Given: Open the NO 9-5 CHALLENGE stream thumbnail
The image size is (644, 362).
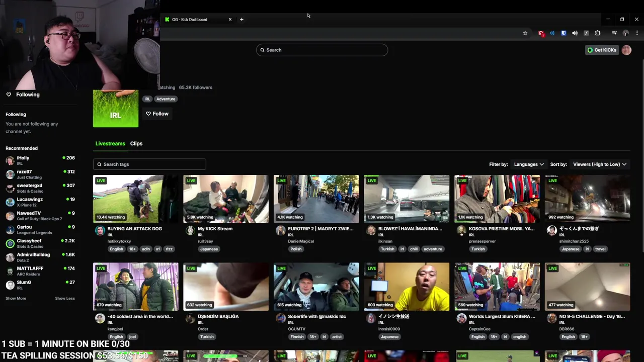Looking at the screenshot, I should (x=587, y=287).
